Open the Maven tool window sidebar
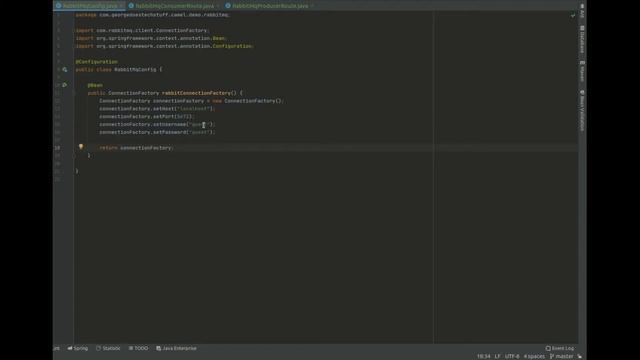This screenshot has height=360, width=640. [x=582, y=71]
